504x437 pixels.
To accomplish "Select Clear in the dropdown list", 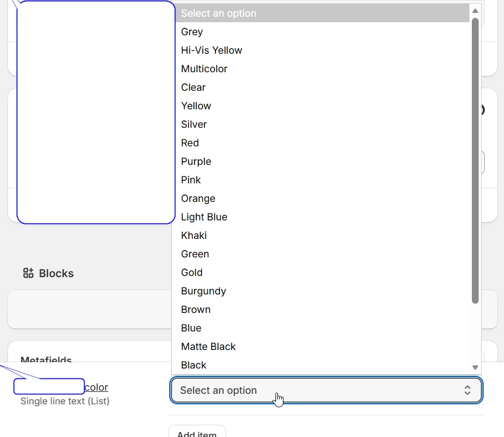I will coord(193,88).
